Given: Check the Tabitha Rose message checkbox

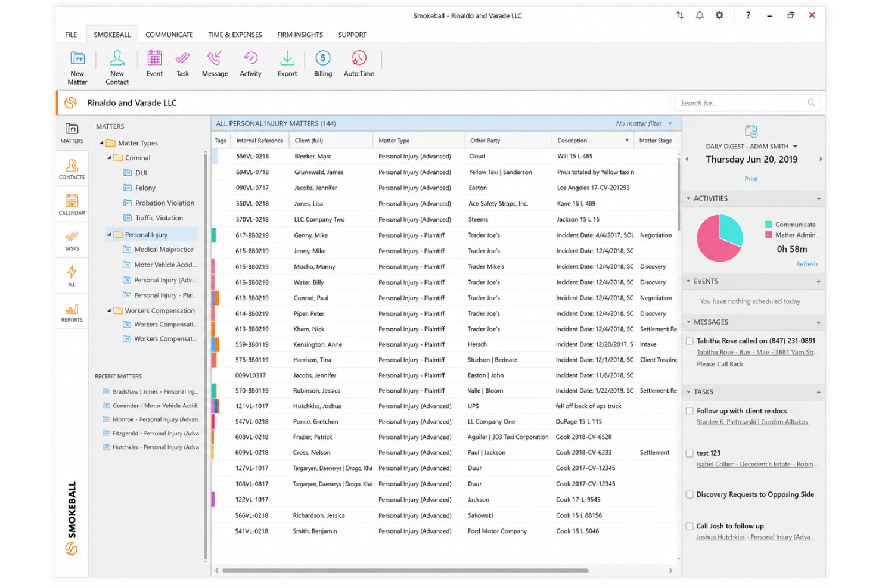Looking at the screenshot, I should 690,341.
